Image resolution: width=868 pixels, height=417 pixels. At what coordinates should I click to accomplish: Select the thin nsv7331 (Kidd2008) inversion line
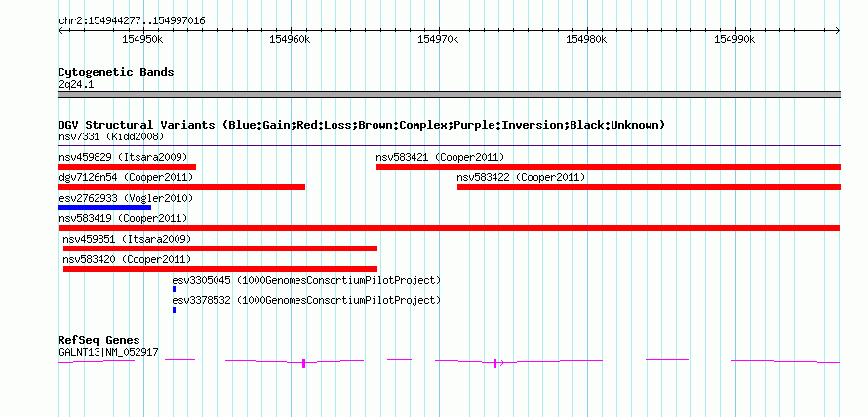tap(449, 146)
